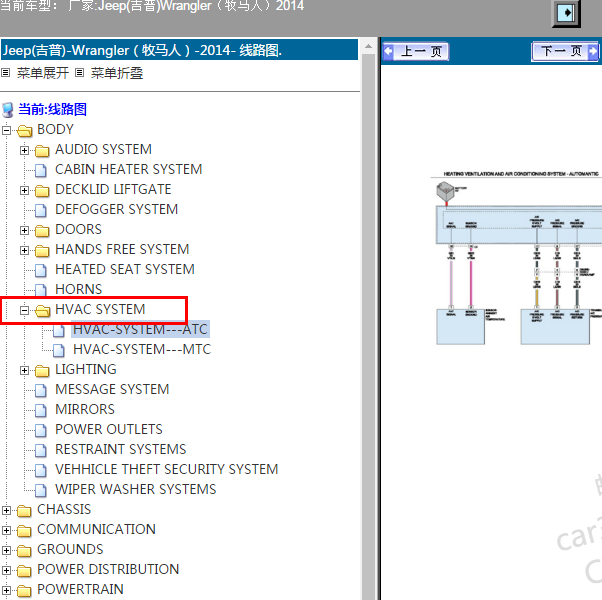Expand the DECKLID LIFTGATE folder
This screenshot has width=602, height=600.
click(24, 190)
